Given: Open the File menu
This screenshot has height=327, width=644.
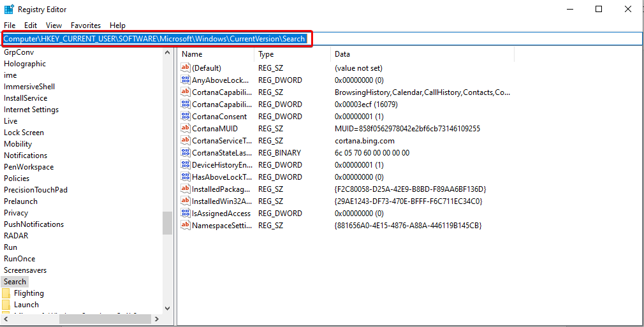Looking at the screenshot, I should click(10, 25).
